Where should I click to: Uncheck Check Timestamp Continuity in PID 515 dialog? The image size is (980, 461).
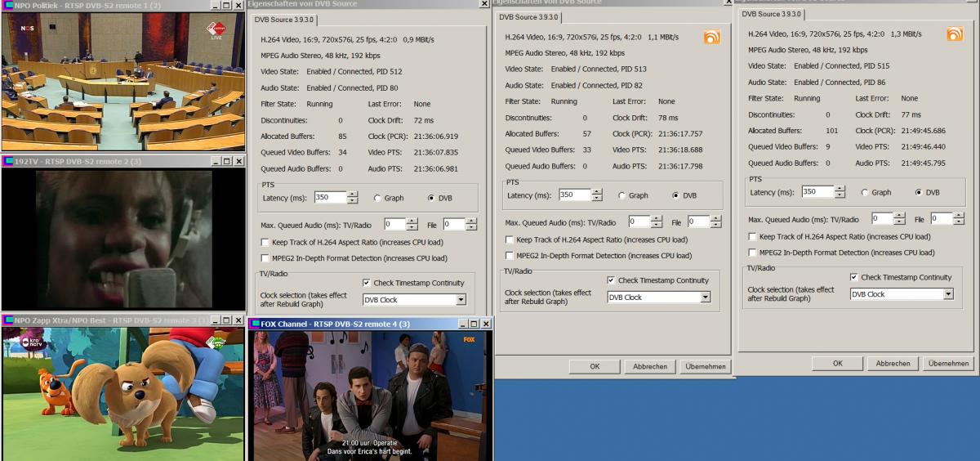coord(854,277)
